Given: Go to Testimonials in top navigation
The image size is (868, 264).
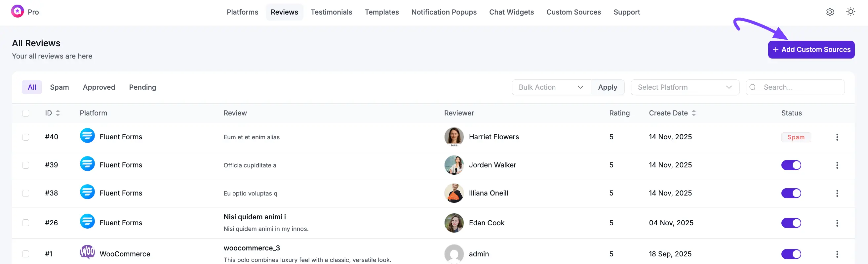Looking at the screenshot, I should (x=331, y=12).
